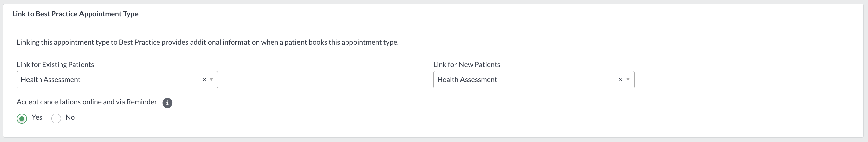
Task: Click the Link to Best Practice Appointment Type heading
Action: pos(75,14)
